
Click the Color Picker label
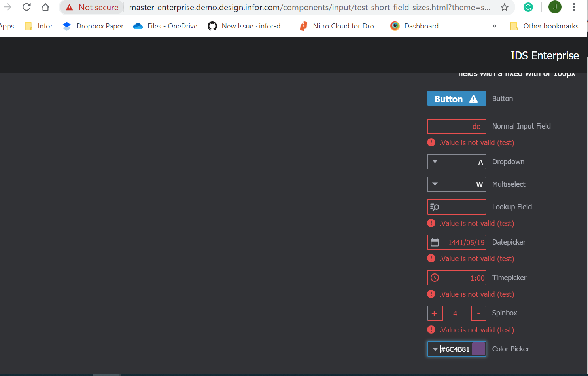(x=510, y=349)
